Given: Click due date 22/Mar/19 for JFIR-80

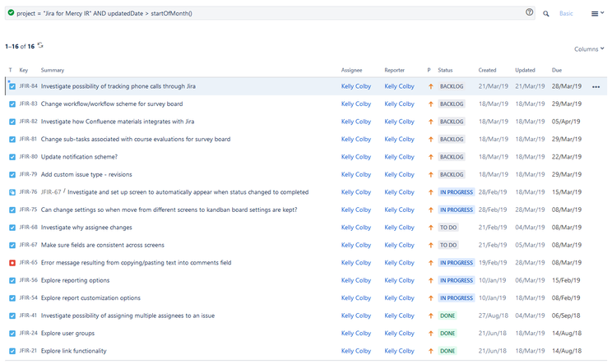Looking at the screenshot, I should [x=567, y=157].
